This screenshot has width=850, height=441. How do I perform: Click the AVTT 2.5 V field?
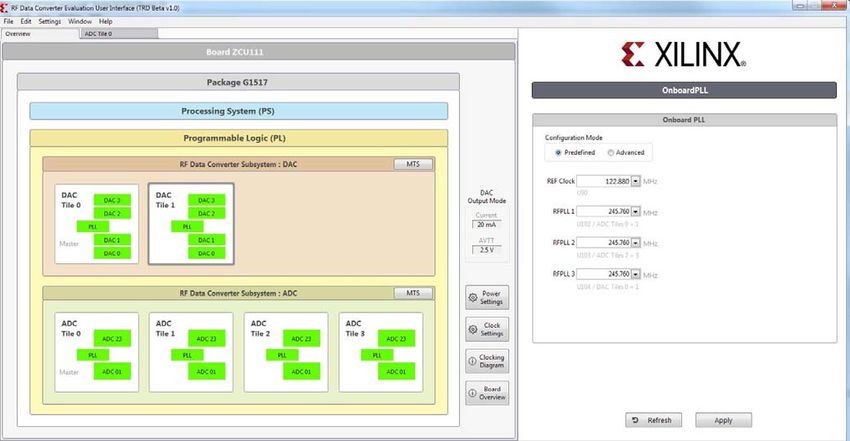click(x=486, y=250)
